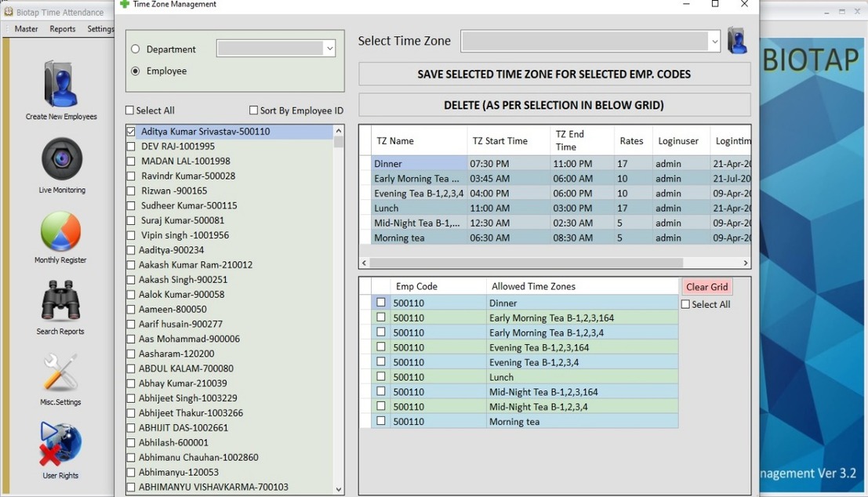Click employee list scroll up arrow
The image size is (868, 497).
[339, 131]
